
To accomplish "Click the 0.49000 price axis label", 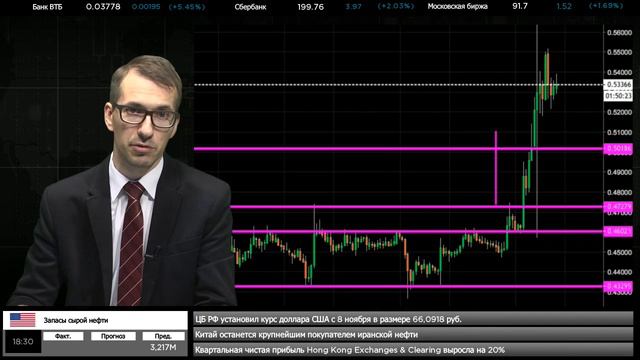I will pyautogui.click(x=619, y=172).
